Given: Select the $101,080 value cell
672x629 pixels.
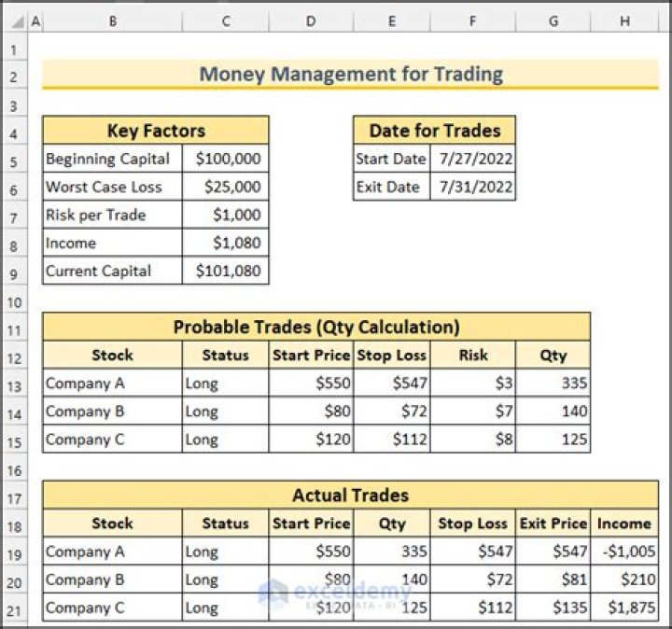Looking at the screenshot, I should click(226, 271).
